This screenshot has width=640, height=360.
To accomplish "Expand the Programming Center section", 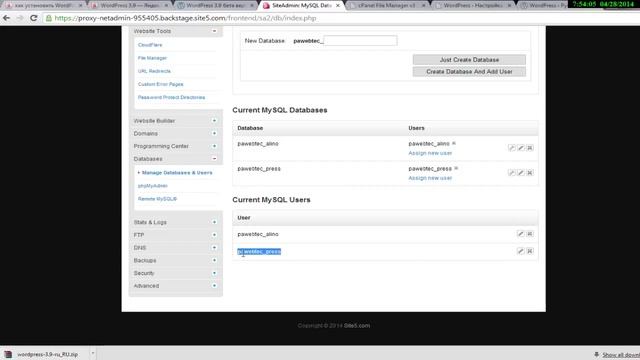I will coord(214,146).
